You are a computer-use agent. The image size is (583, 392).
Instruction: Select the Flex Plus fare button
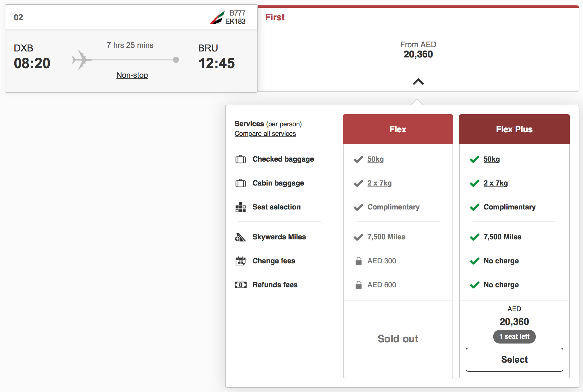pos(514,359)
